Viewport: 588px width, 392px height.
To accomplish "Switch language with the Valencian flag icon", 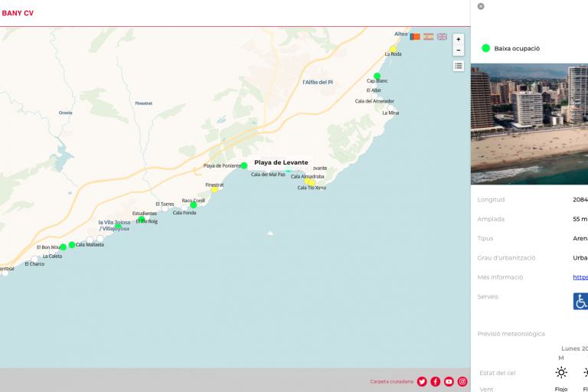I will (415, 37).
